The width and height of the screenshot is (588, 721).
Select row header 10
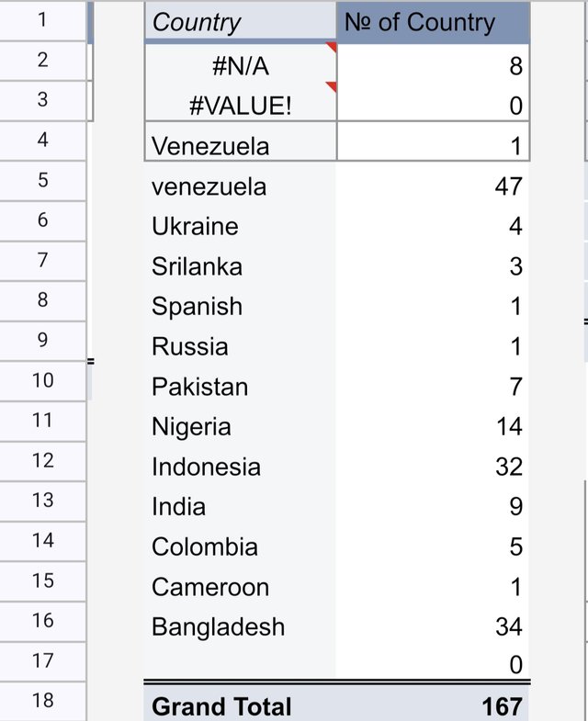click(42, 381)
